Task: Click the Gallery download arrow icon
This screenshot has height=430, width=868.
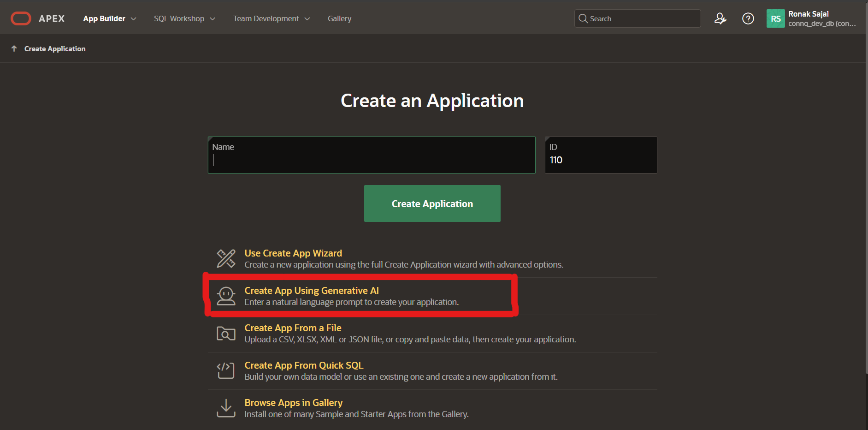Action: [x=226, y=408]
